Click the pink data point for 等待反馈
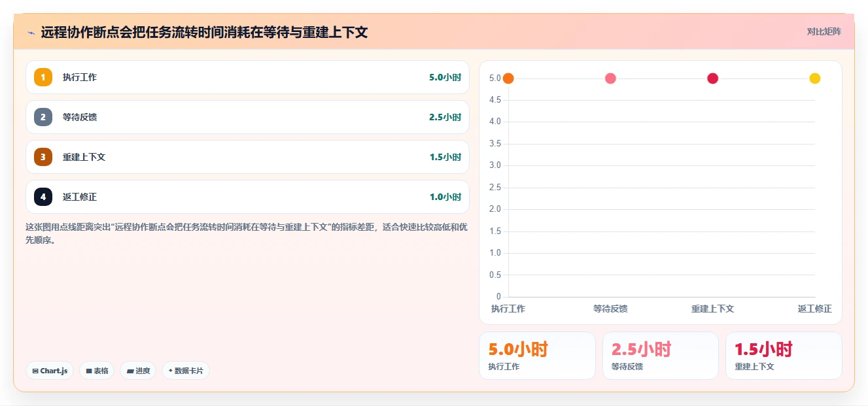This screenshot has height=406, width=868. [610, 78]
